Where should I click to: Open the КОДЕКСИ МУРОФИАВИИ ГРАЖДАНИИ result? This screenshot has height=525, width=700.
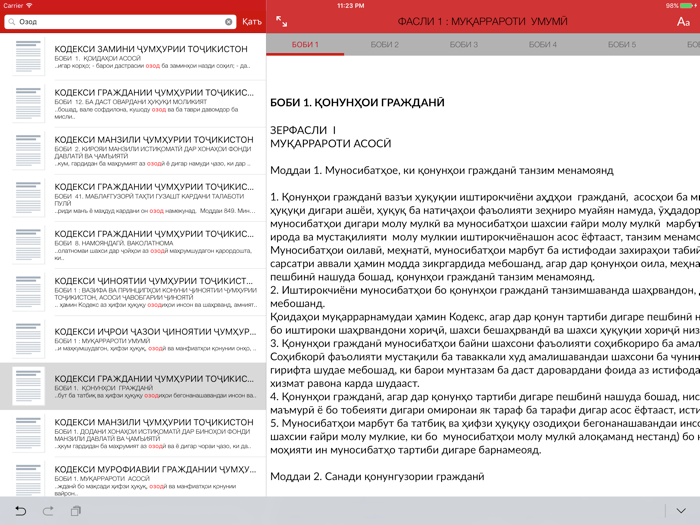pyautogui.click(x=133, y=478)
